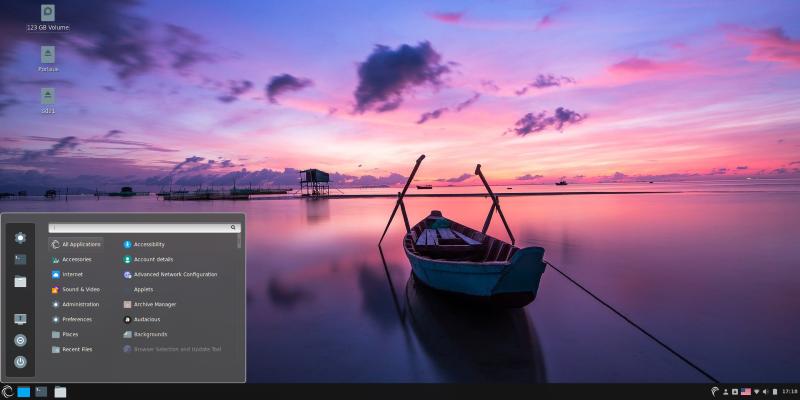Toggle the application menu button on panel
The image size is (800, 400).
click(x=8, y=391)
